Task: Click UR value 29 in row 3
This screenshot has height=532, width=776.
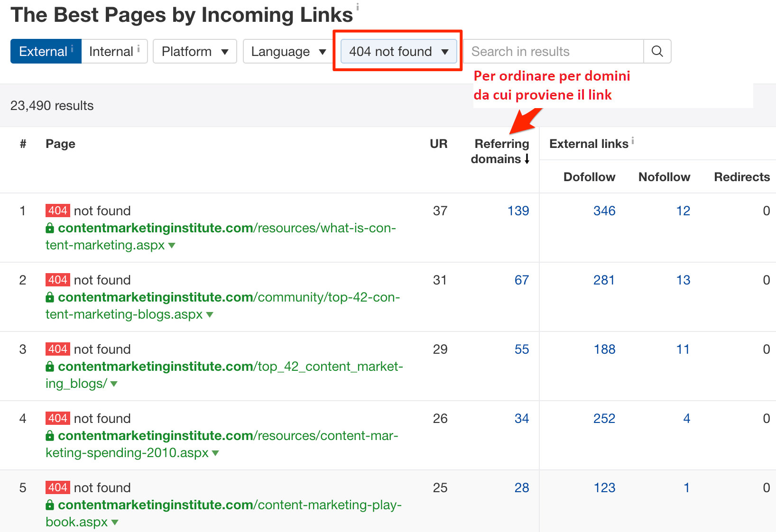Action: point(440,349)
